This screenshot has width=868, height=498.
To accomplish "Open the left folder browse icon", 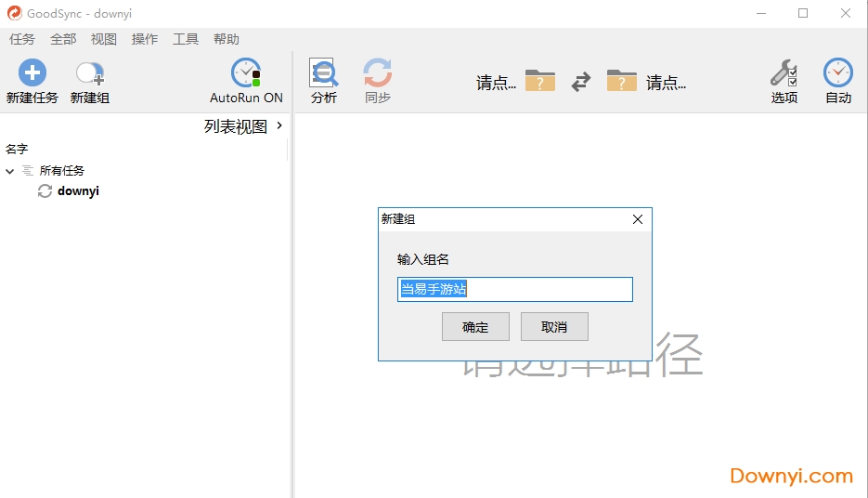I will (539, 80).
